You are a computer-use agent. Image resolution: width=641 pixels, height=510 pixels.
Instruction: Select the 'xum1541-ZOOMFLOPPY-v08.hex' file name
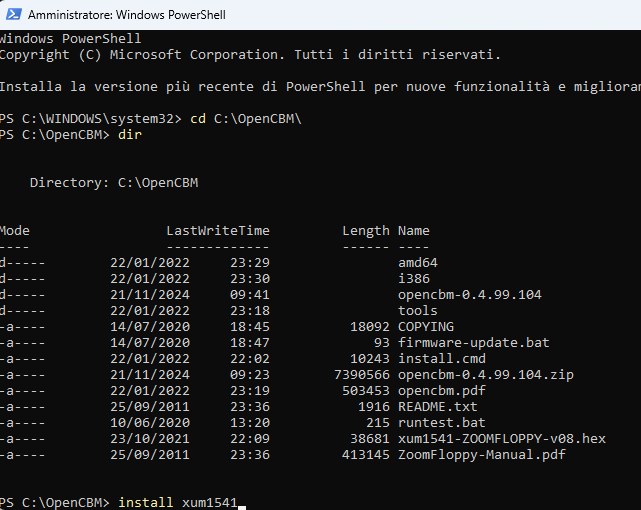click(x=502, y=438)
